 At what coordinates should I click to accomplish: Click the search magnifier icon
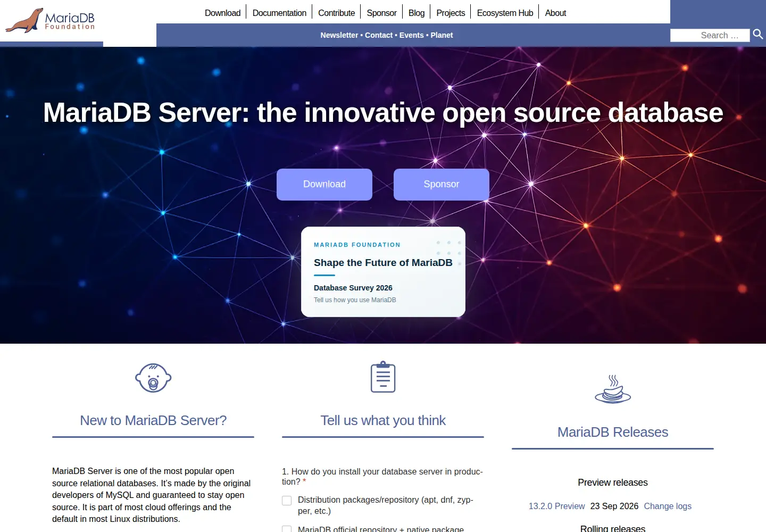758,35
